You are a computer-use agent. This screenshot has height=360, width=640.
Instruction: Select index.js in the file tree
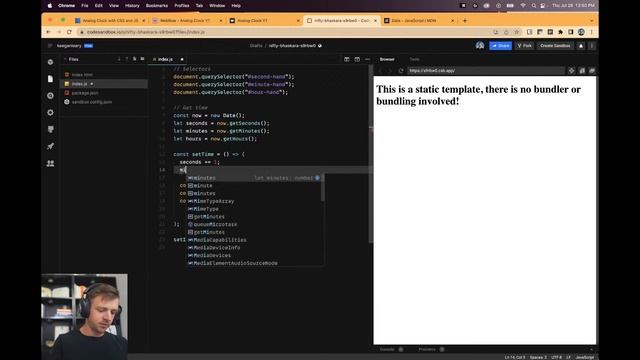pos(104,84)
